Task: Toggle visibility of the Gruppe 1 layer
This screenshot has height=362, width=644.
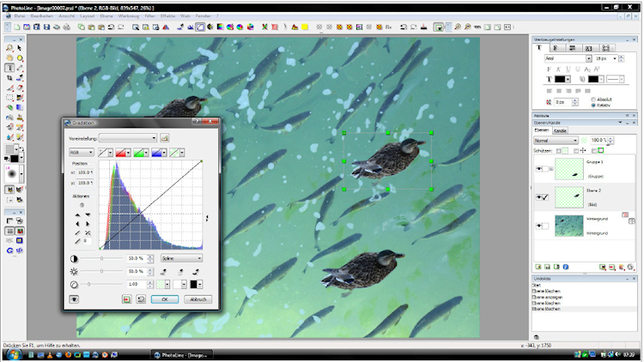Action: pos(538,169)
